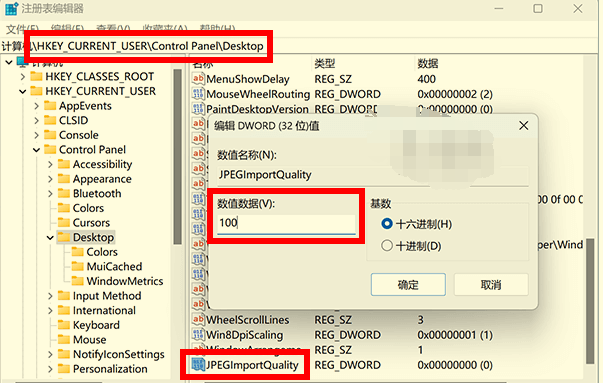Select the WheelScrollLines value name
This screenshot has height=383, width=603.
coord(248,320)
